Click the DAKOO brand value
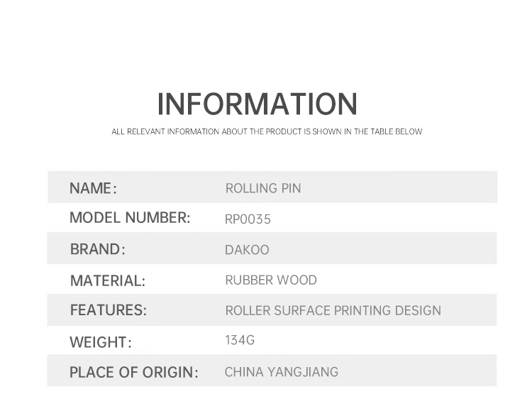This screenshot has height=399, width=532. tap(247, 250)
